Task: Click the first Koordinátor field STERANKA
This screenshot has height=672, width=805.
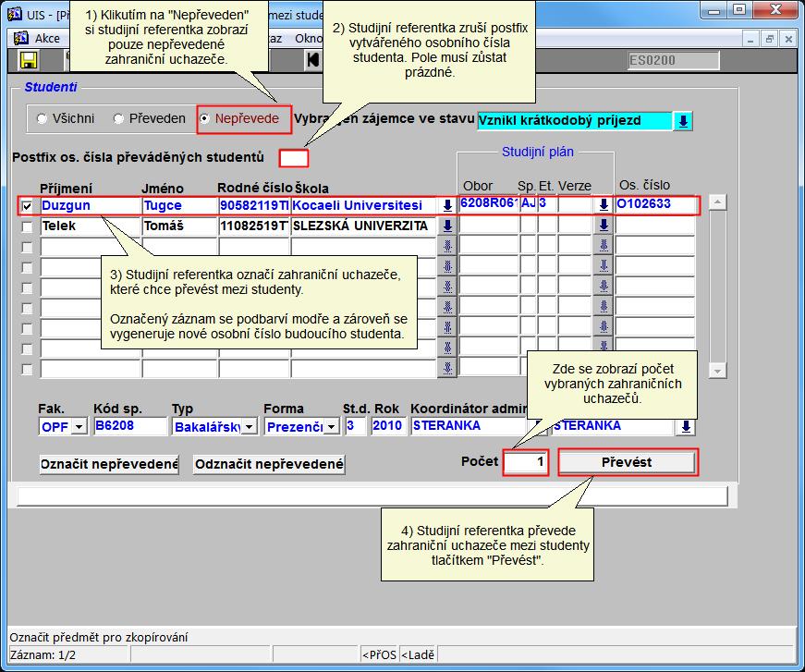Action: coord(470,426)
